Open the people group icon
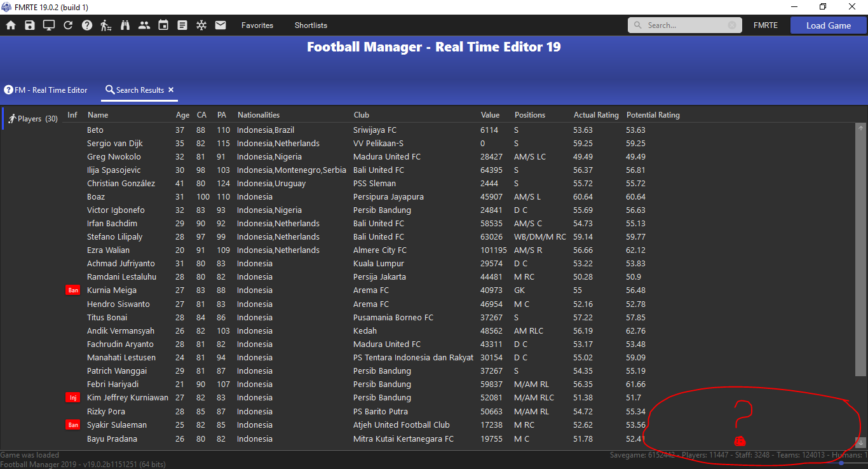 [144, 25]
